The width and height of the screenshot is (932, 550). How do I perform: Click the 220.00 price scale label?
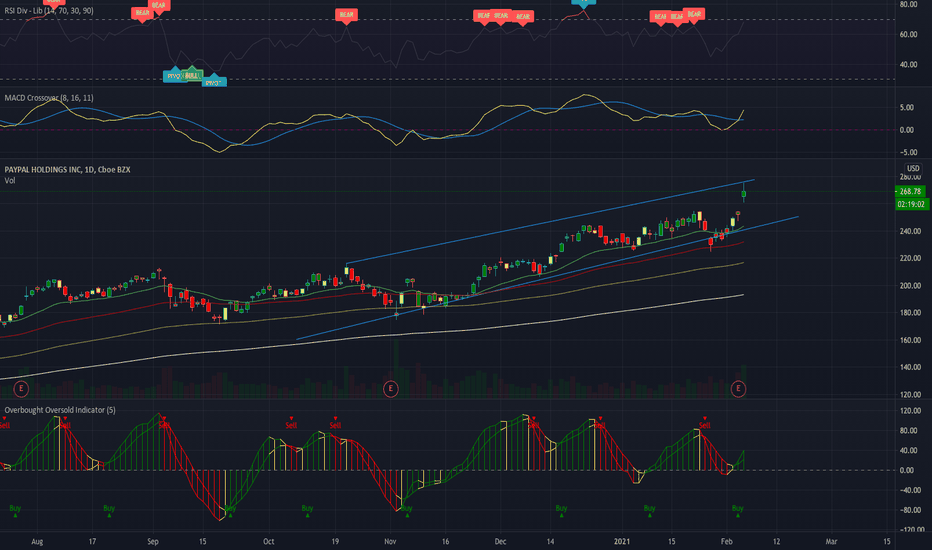click(x=910, y=258)
